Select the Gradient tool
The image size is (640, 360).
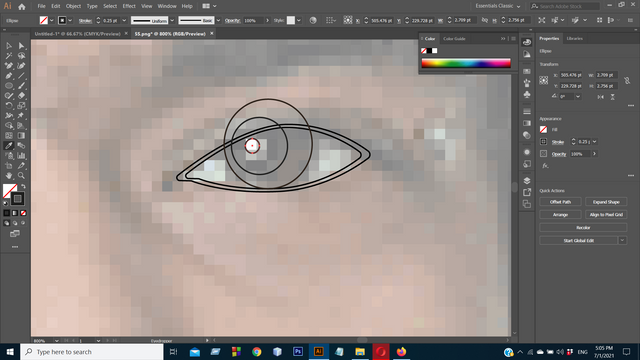[x=21, y=136]
